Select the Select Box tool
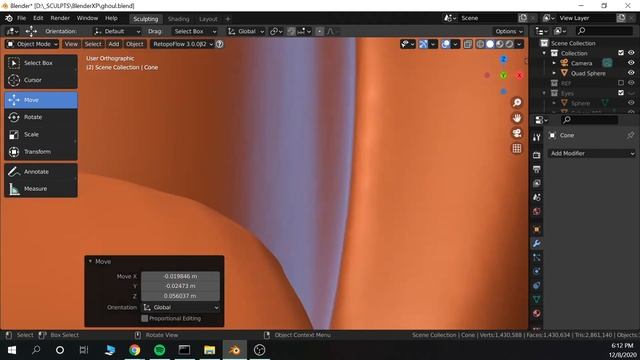Screen dimensions: 640x360 click(x=41, y=63)
